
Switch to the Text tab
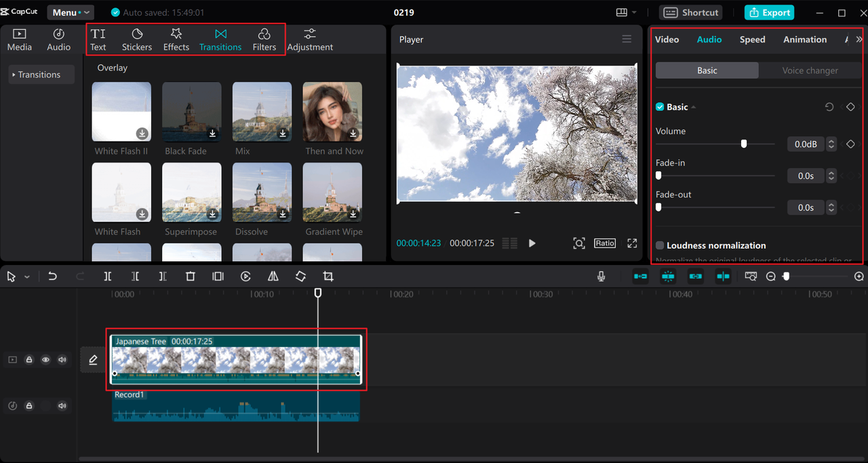[x=98, y=40]
